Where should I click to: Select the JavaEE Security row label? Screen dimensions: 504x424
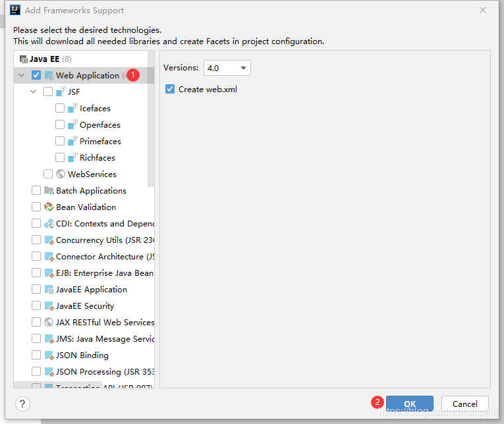pyautogui.click(x=85, y=306)
